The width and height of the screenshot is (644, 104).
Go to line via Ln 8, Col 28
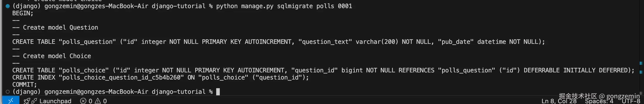[559, 101]
